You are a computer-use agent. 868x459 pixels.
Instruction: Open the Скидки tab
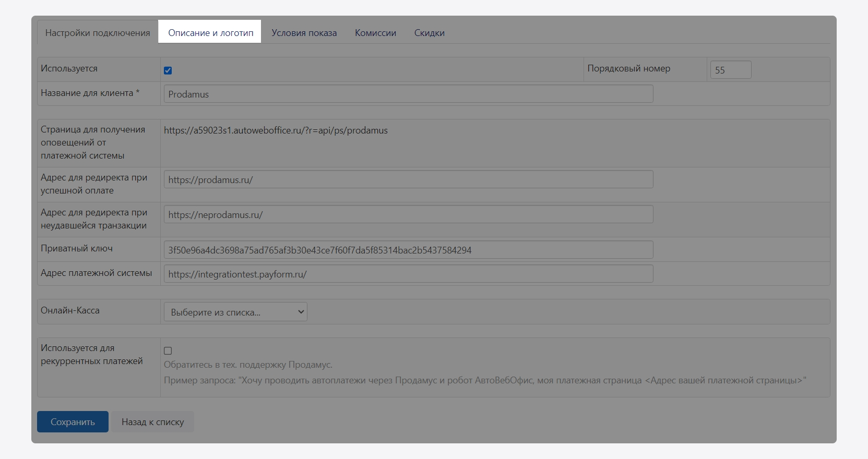429,33
